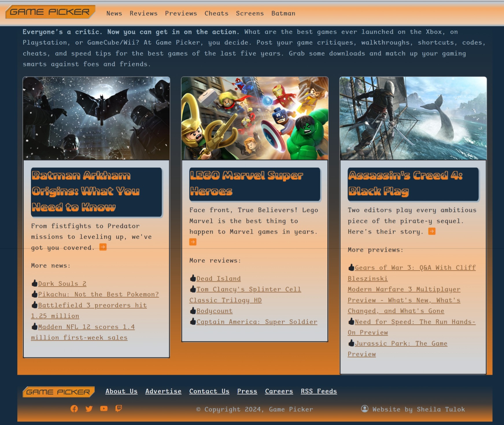Screen dimensions: 504x425
Task: Open Modern Warfare 3 Multiplayer Preview link
Action: click(404, 300)
